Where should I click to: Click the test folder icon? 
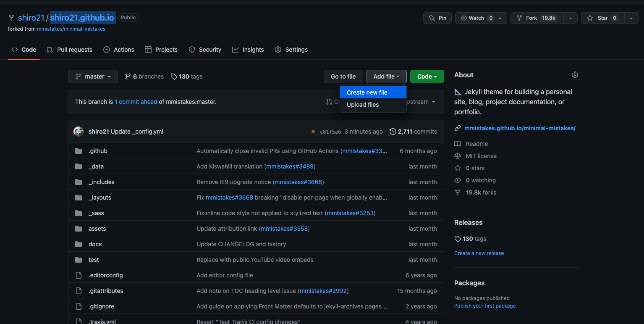pyautogui.click(x=79, y=260)
